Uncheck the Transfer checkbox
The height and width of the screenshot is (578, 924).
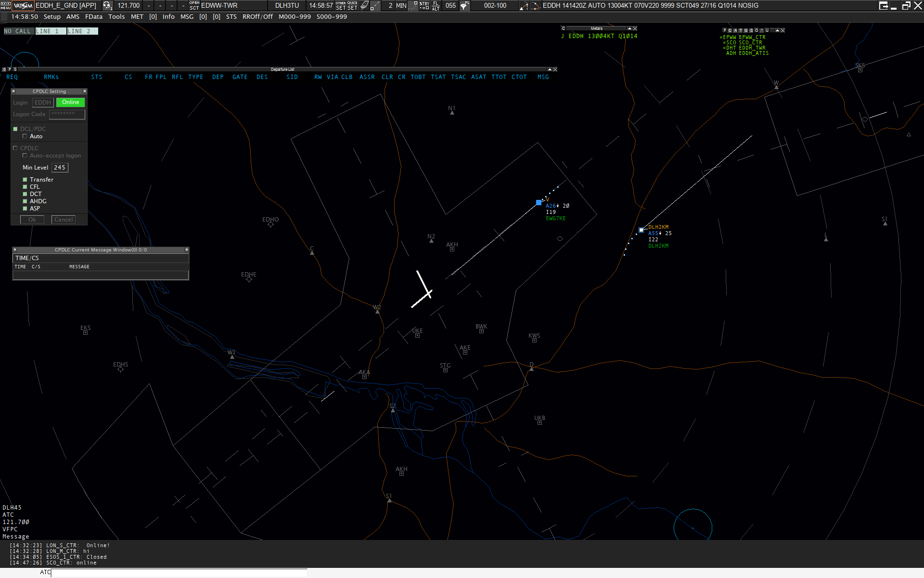[x=25, y=180]
